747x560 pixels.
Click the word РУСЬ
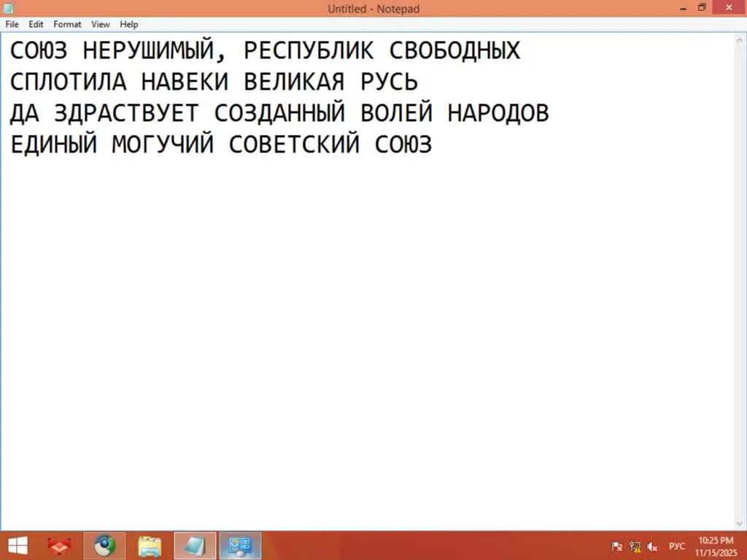pyautogui.click(x=390, y=82)
